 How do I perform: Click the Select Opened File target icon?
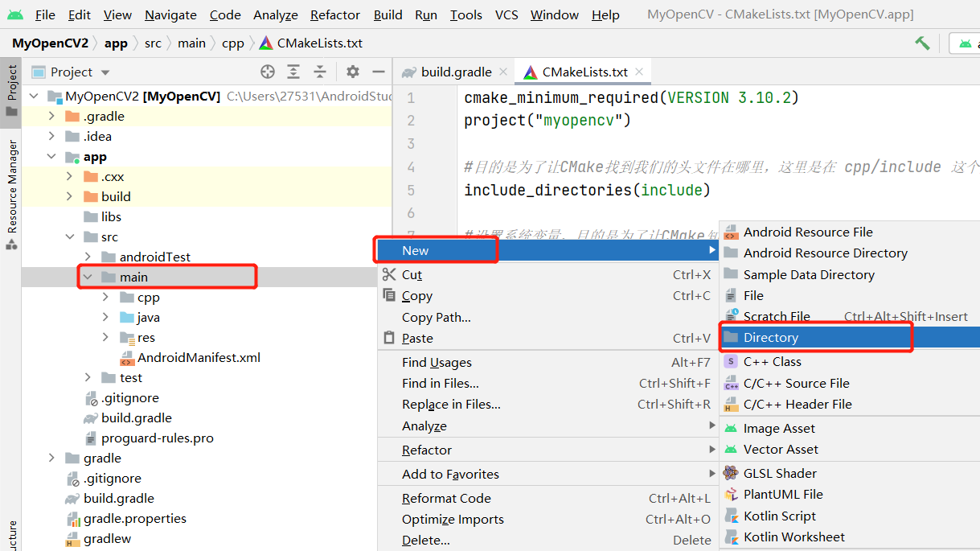tap(268, 72)
